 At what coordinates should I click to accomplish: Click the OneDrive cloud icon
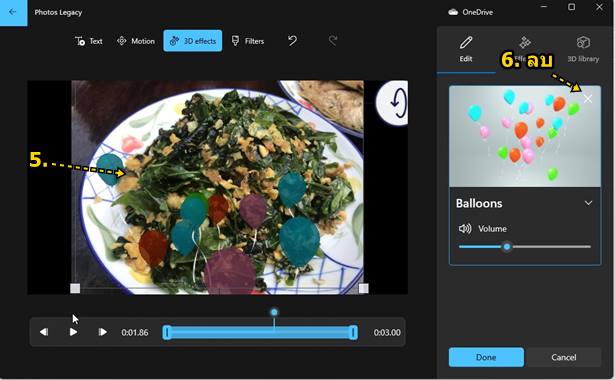[x=453, y=12]
